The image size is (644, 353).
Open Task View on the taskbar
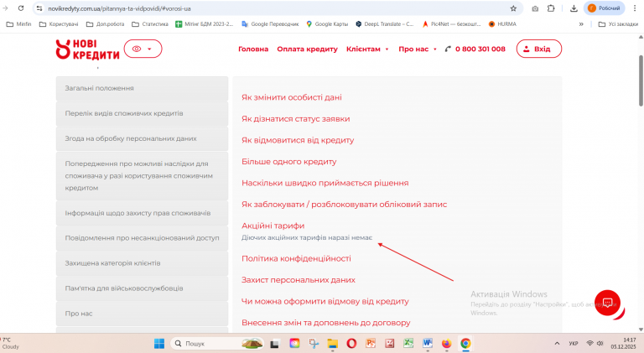pyautogui.click(x=274, y=344)
